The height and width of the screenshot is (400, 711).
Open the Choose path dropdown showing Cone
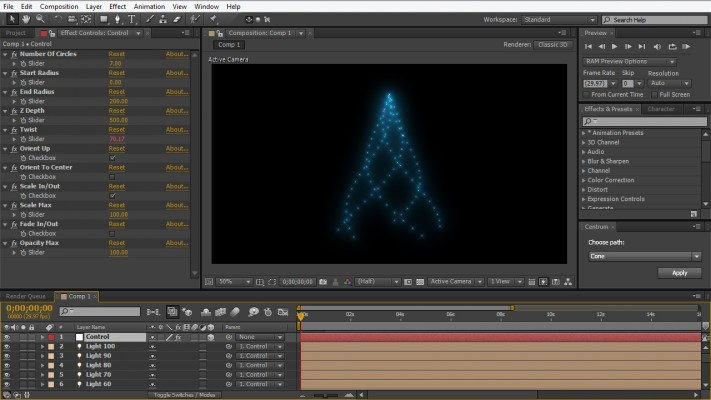point(643,256)
